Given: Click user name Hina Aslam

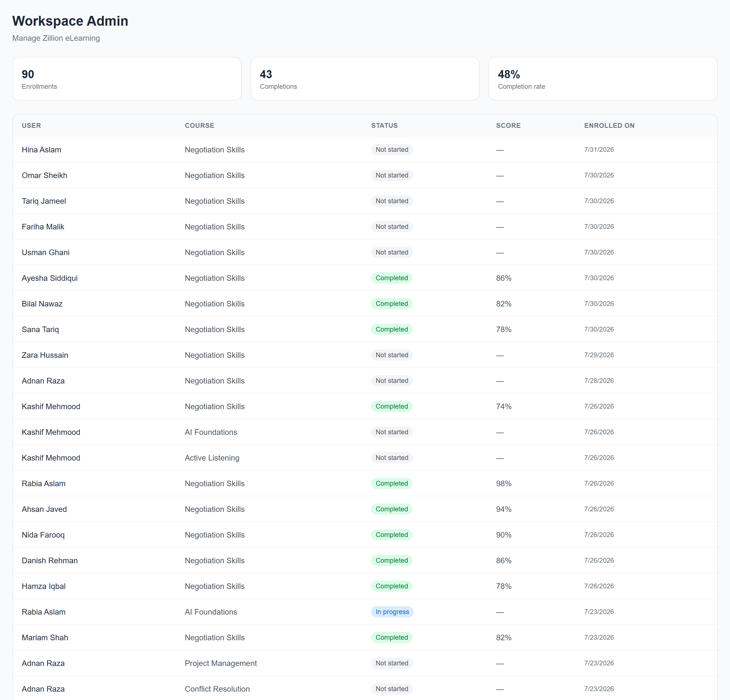Looking at the screenshot, I should click(41, 150).
